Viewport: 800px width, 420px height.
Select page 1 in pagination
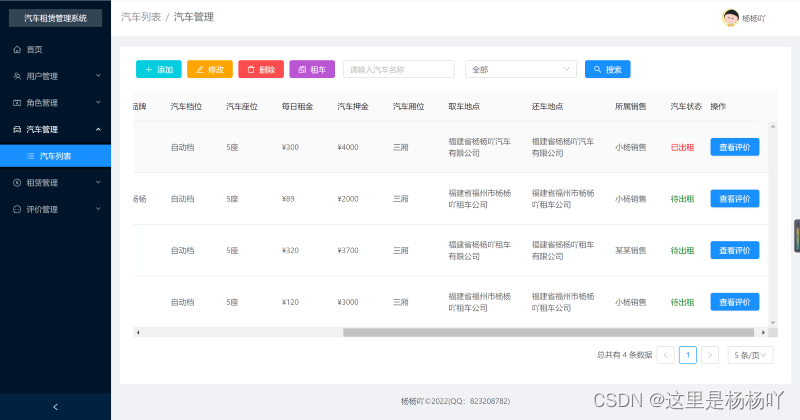tap(688, 355)
